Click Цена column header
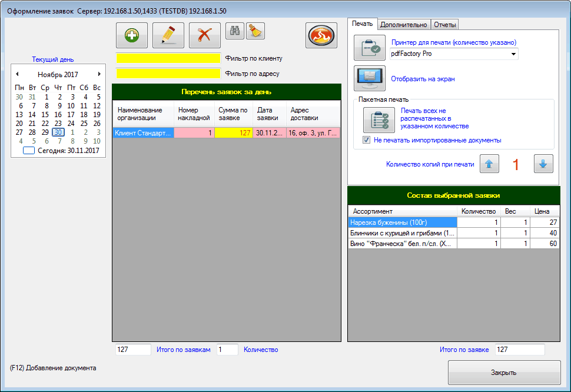Image resolution: width=571 pixels, height=392 pixels. click(x=545, y=211)
